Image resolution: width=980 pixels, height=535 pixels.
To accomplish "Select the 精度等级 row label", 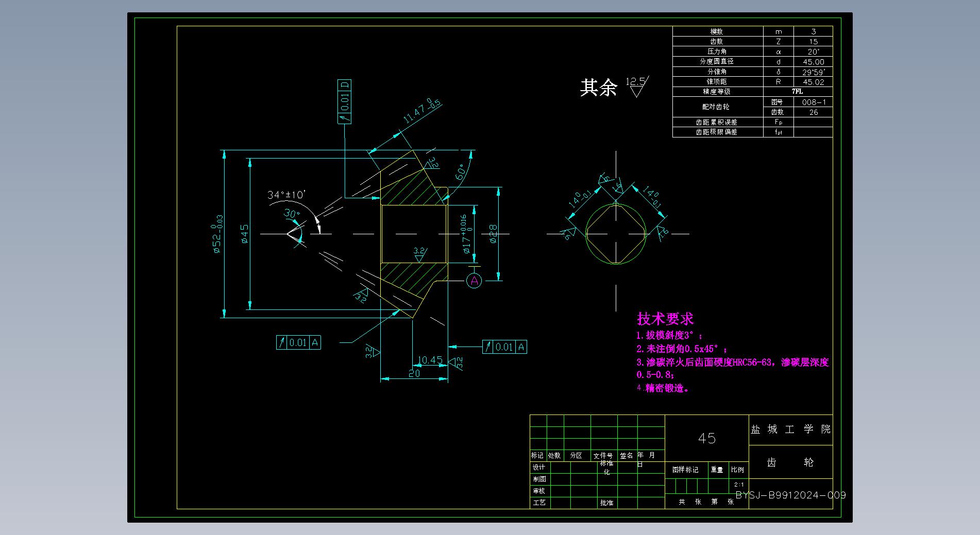I will click(x=717, y=91).
